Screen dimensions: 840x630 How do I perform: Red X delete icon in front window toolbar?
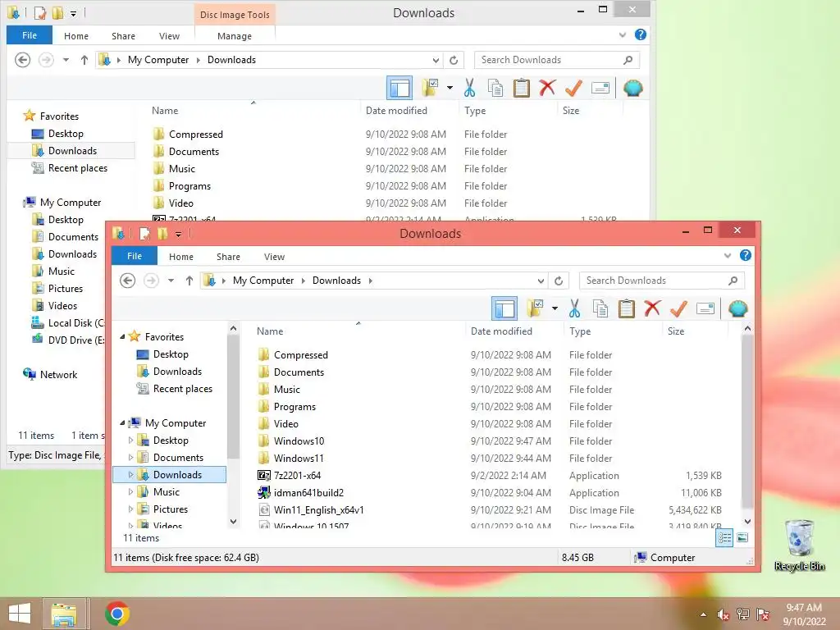652,308
